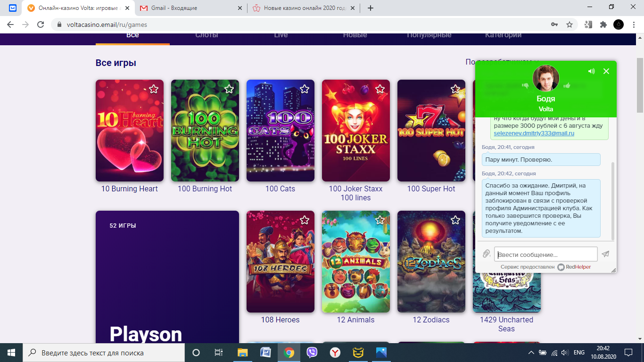644x362 pixels.
Task: Open Cortana from the taskbar
Action: (196, 353)
